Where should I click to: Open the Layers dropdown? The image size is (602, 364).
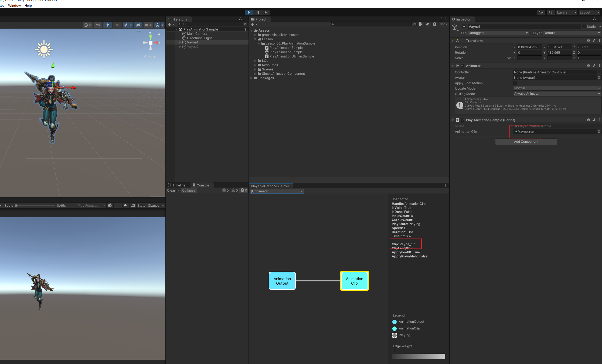click(567, 12)
